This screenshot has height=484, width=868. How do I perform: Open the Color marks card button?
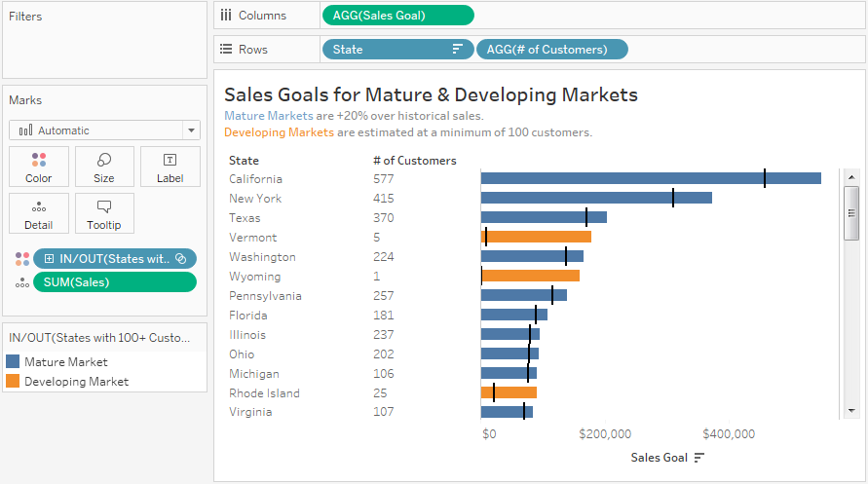click(x=39, y=167)
